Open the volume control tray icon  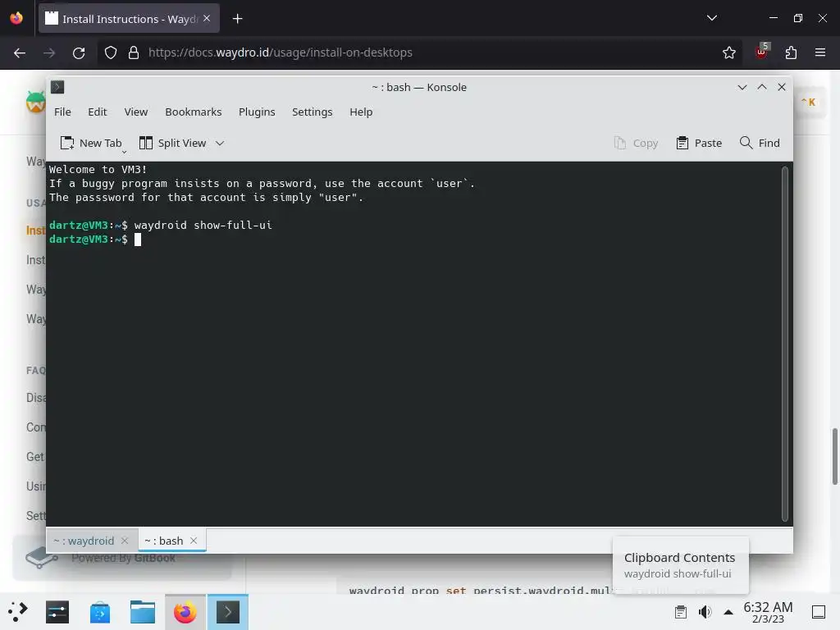click(705, 612)
